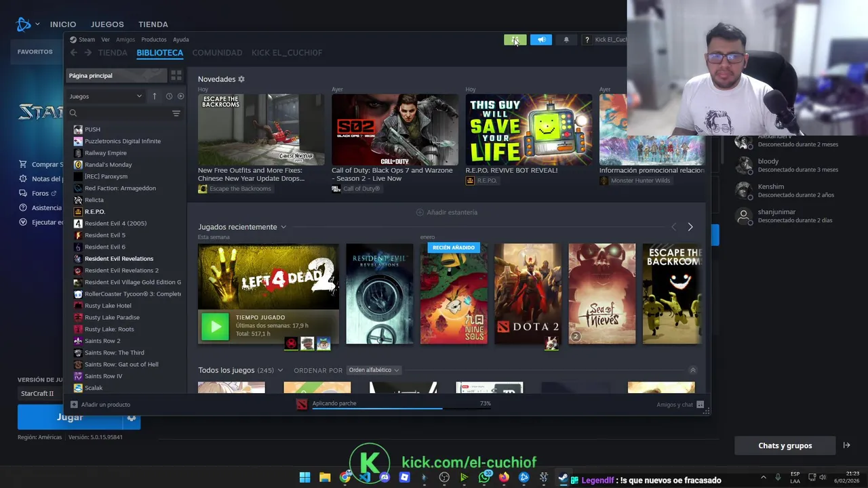Open Firefox from the taskbar

(x=504, y=477)
